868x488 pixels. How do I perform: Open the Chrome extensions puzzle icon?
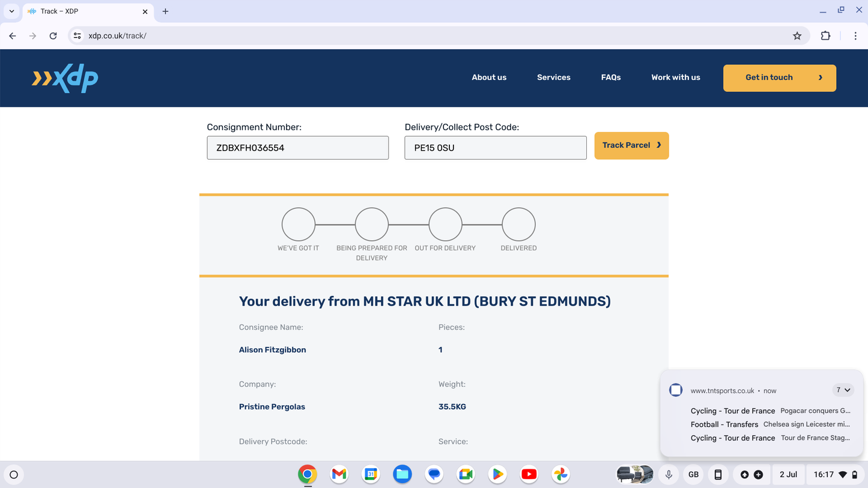pyautogui.click(x=825, y=36)
